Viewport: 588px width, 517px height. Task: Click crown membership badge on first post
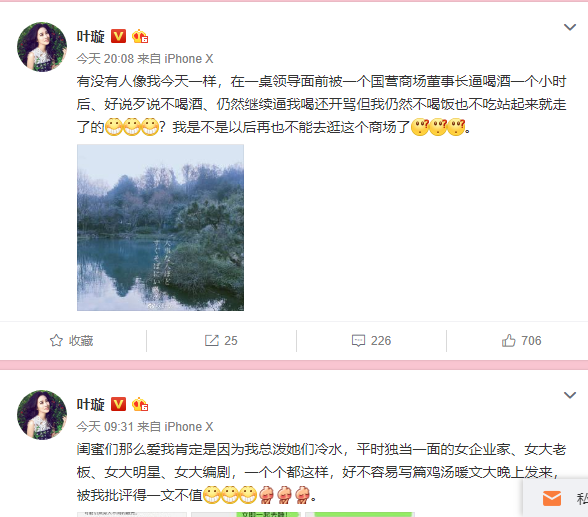pos(140,36)
